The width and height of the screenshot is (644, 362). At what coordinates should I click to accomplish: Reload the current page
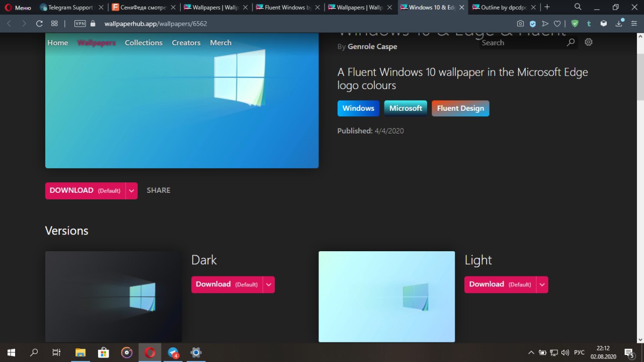click(x=39, y=24)
